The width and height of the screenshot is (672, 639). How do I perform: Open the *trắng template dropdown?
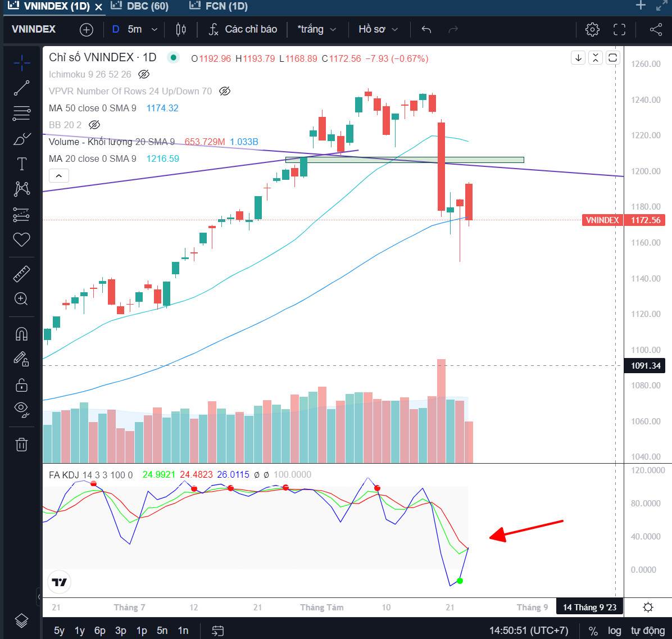317,30
